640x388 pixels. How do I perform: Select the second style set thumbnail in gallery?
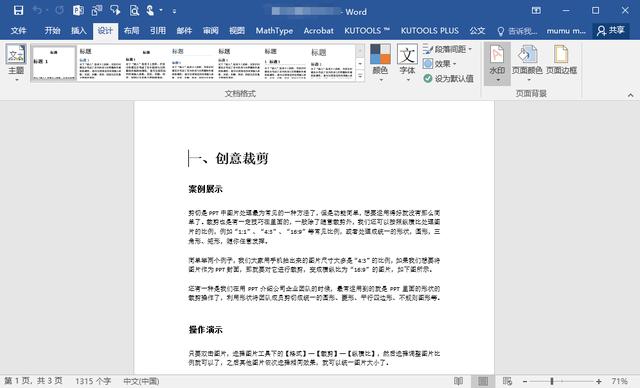coord(100,63)
